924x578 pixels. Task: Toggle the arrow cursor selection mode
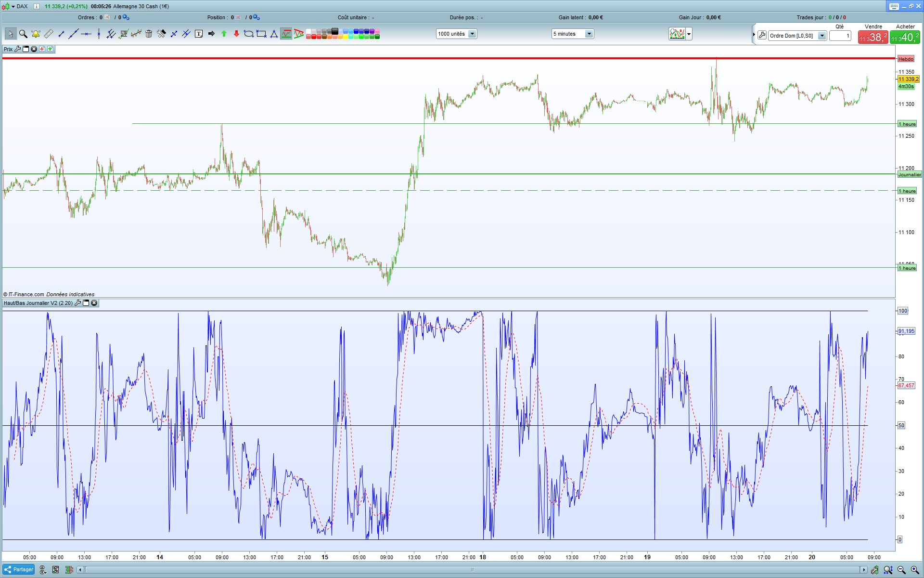(11, 34)
